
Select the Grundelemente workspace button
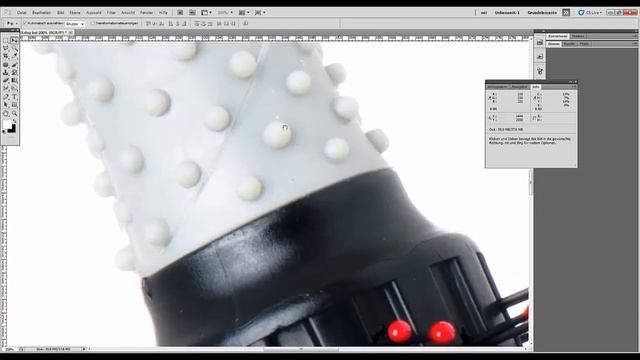(542, 13)
